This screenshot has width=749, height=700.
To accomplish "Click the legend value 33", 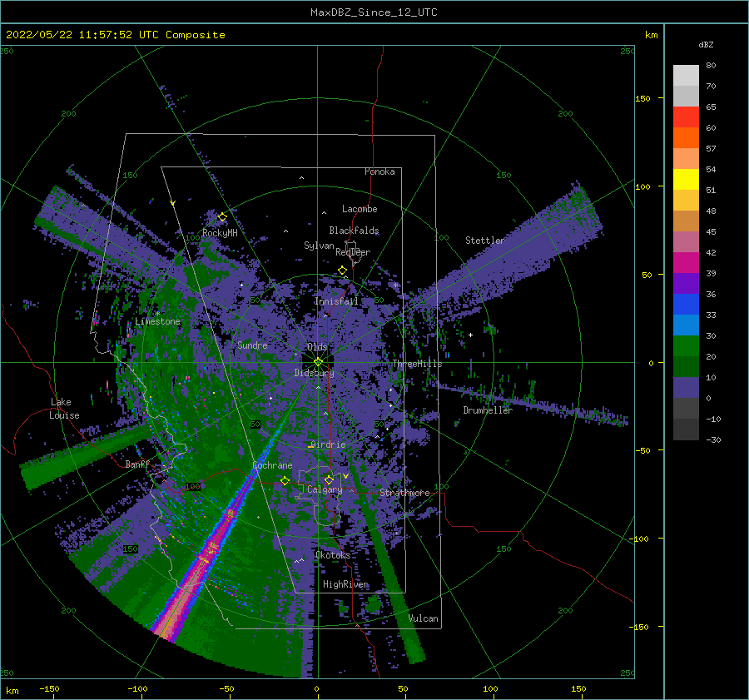I will [711, 315].
